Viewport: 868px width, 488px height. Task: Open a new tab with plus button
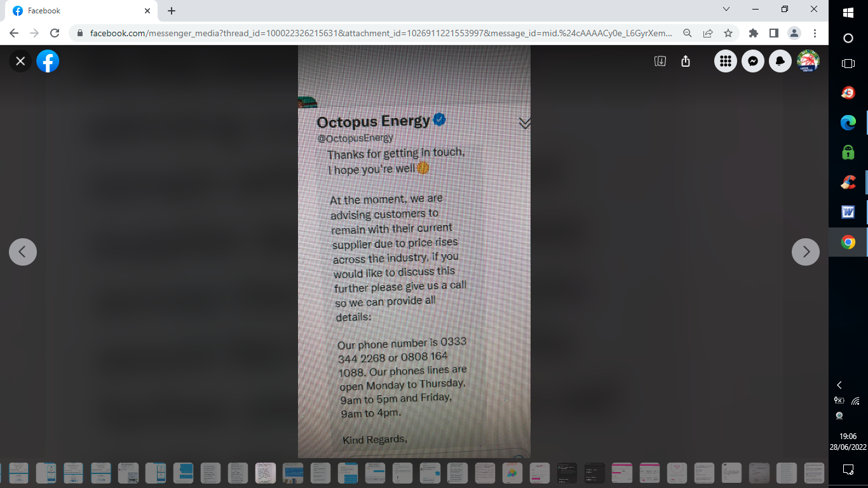pyautogui.click(x=172, y=11)
